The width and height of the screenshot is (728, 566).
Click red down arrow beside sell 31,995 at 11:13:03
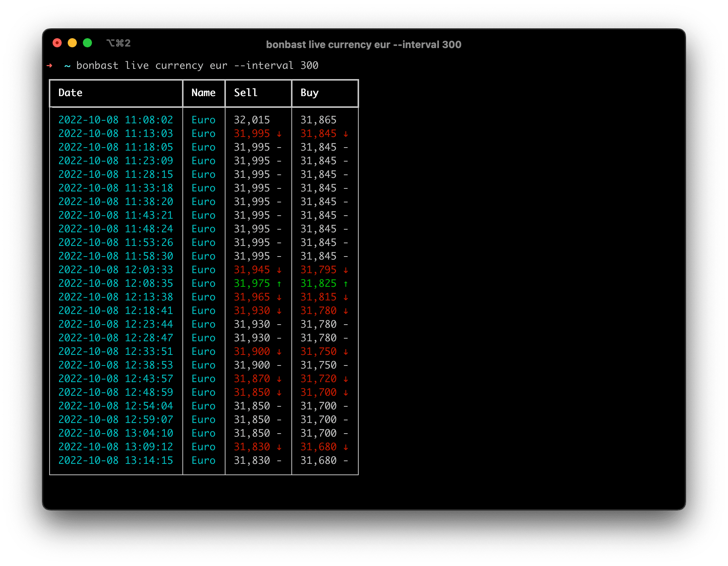[x=279, y=134]
